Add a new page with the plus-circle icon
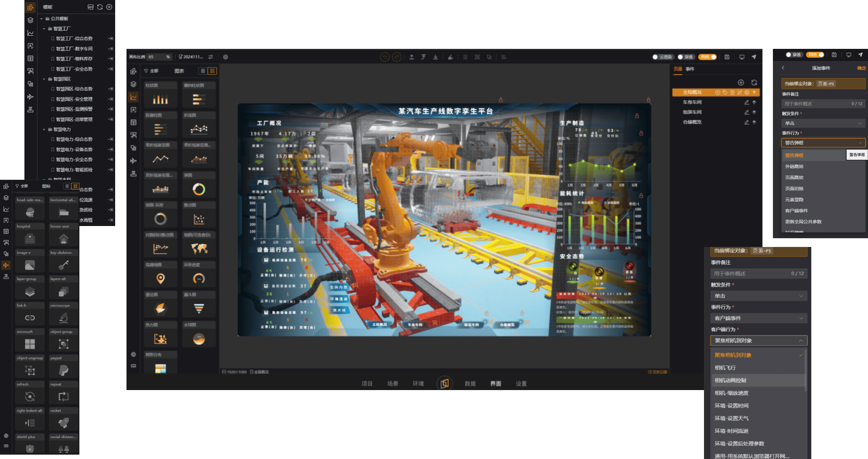Image resolution: width=868 pixels, height=459 pixels. pos(741,82)
